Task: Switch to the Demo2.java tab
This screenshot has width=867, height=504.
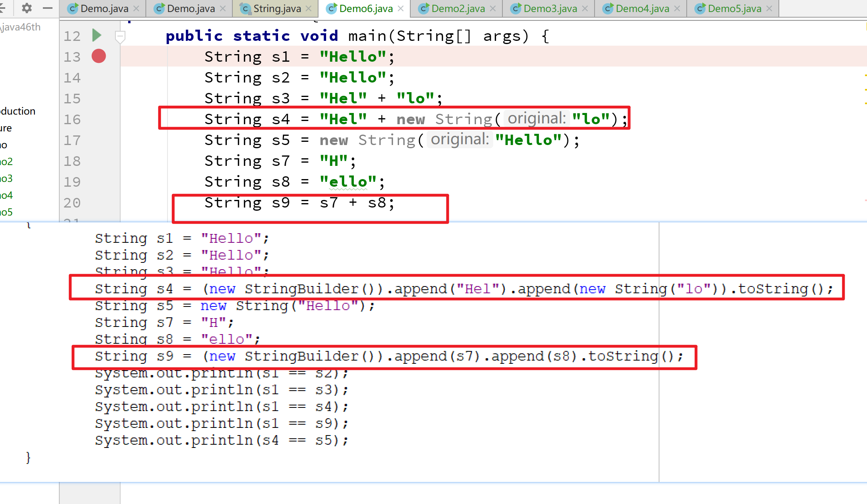Action: (458, 8)
